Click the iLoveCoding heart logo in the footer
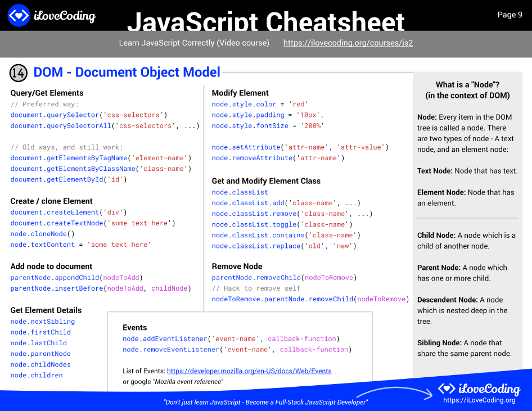This screenshot has width=532, height=411. (x=447, y=389)
